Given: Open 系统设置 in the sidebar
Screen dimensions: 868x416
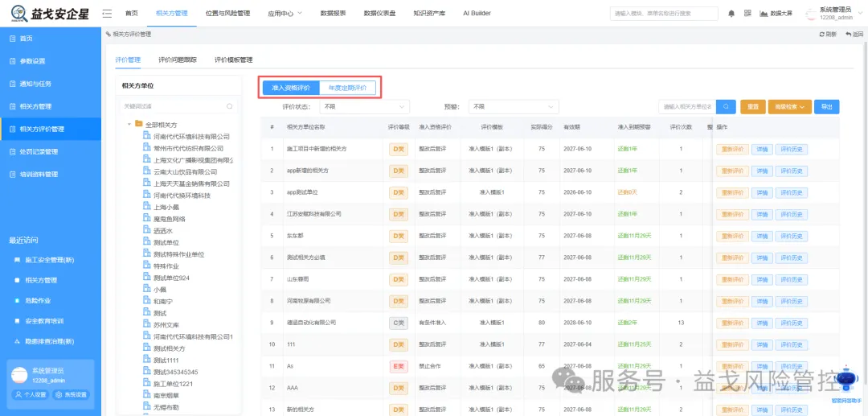Looking at the screenshot, I should 71,394.
